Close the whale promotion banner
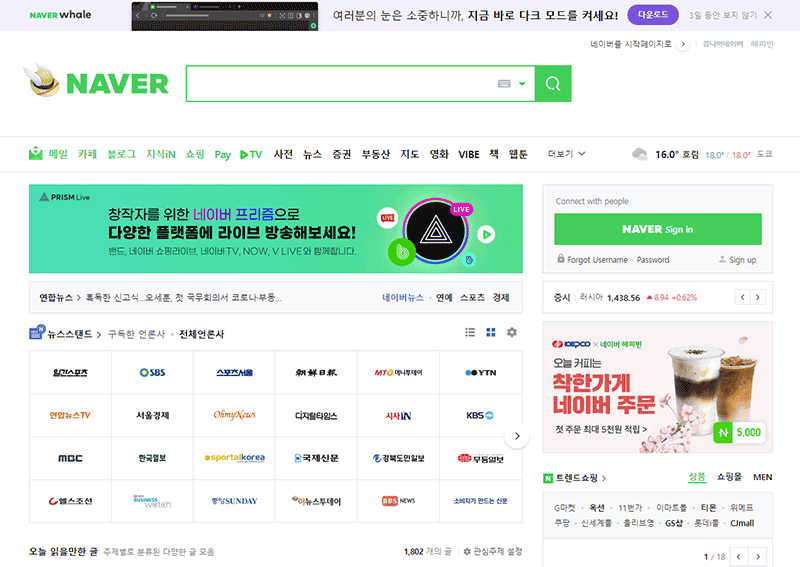800x567 pixels. pos(768,15)
